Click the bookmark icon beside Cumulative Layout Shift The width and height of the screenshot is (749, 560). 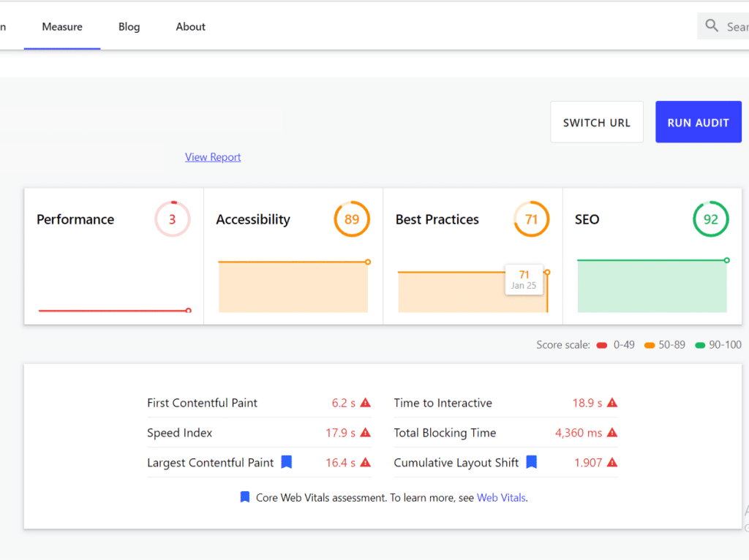pos(532,462)
